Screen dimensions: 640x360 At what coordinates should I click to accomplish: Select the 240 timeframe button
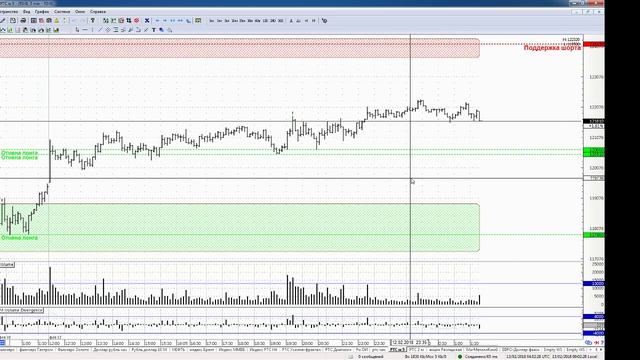273,20
